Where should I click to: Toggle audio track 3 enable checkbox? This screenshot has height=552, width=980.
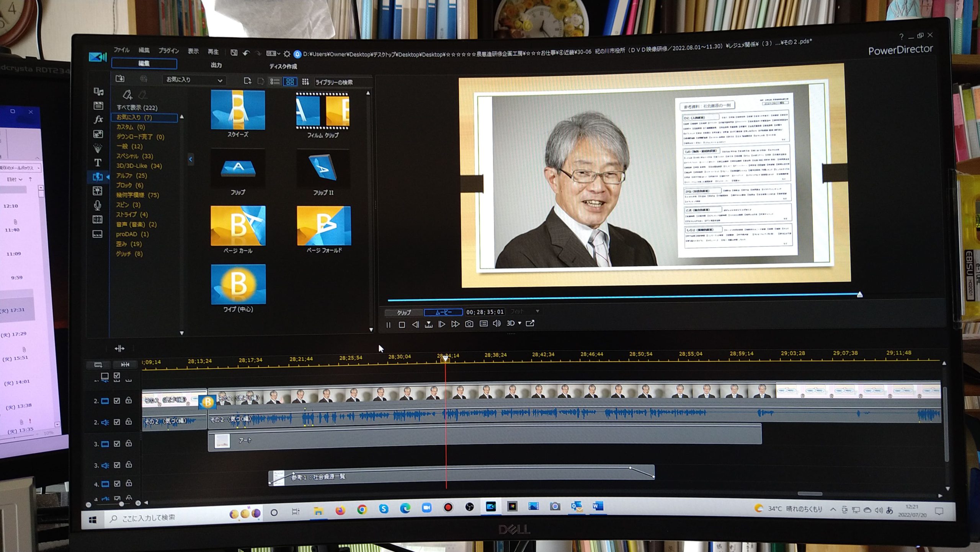117,465
